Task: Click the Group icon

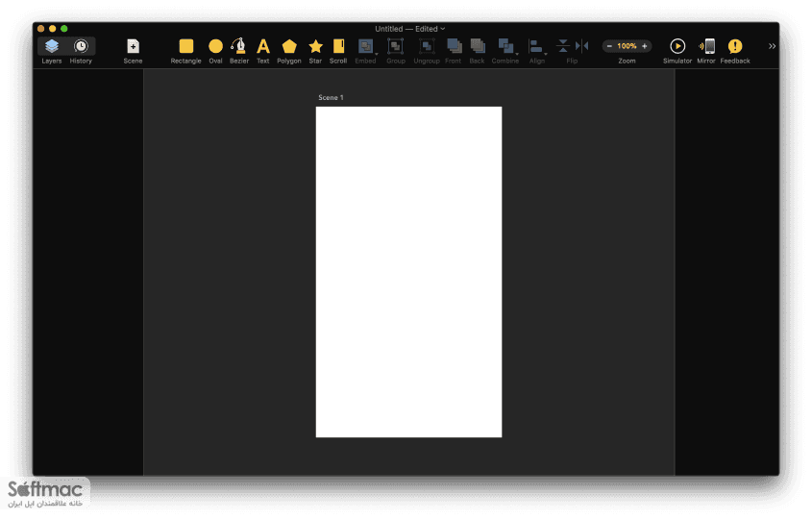Action: click(x=396, y=47)
